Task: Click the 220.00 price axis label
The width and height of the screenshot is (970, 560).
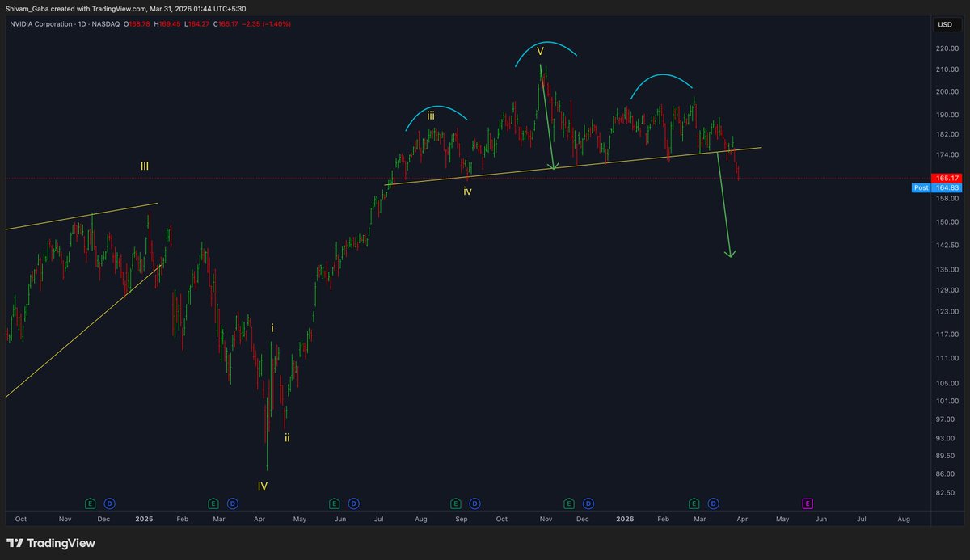Action: 947,48
